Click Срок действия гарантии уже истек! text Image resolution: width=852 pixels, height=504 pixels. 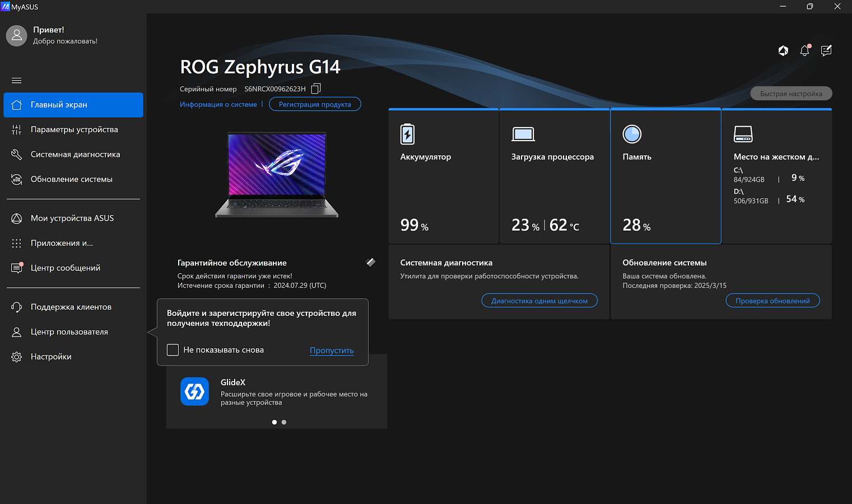[x=235, y=276]
